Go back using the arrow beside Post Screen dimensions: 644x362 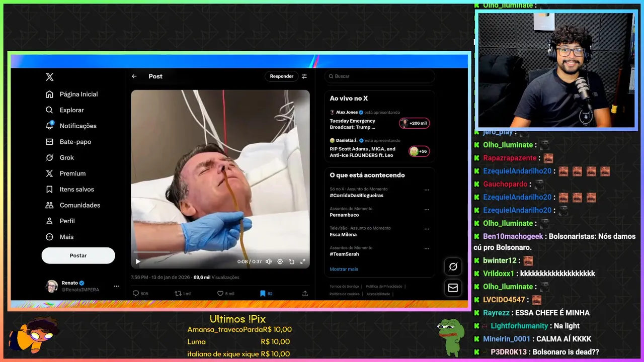(x=134, y=76)
